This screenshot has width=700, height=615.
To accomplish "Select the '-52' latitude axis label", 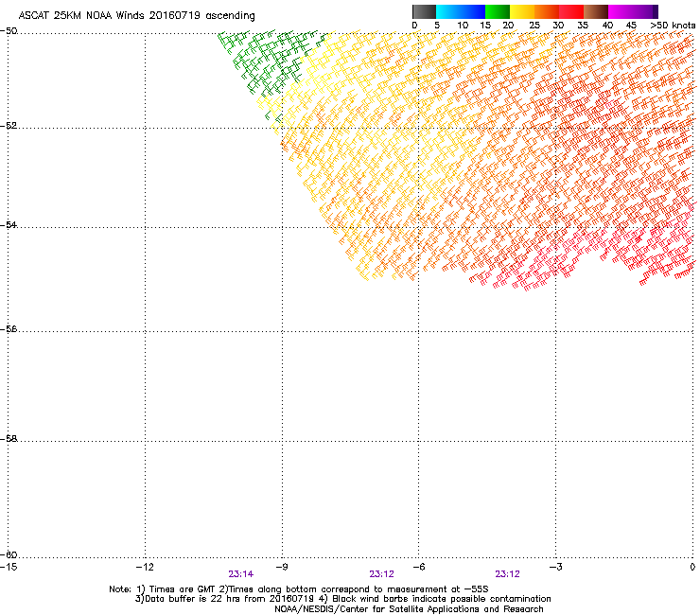I will point(9,126).
